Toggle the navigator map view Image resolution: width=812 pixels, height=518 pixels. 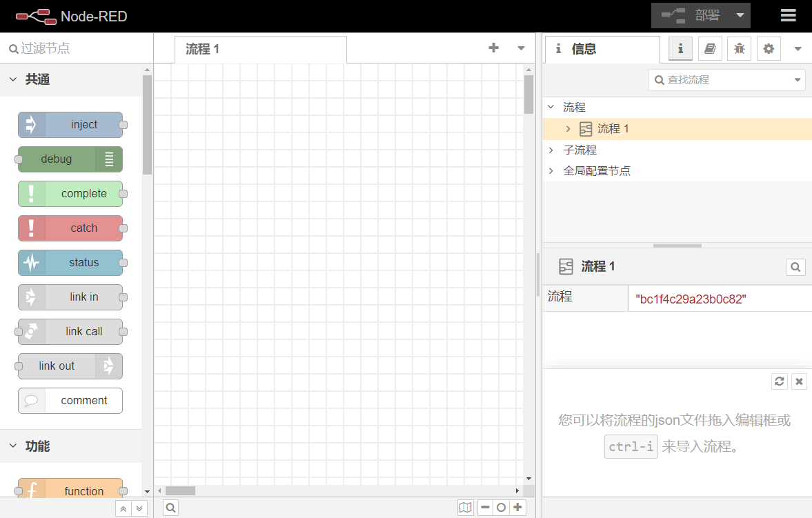coord(466,508)
